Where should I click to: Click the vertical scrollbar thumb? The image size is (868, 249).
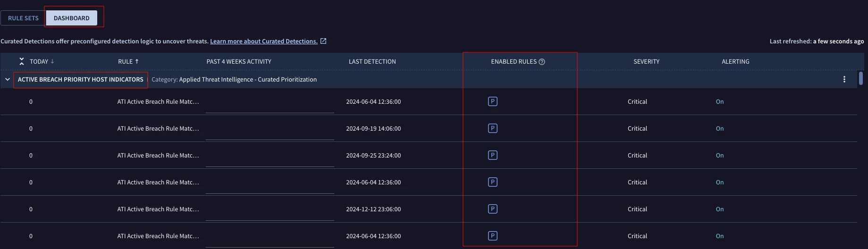click(861, 78)
